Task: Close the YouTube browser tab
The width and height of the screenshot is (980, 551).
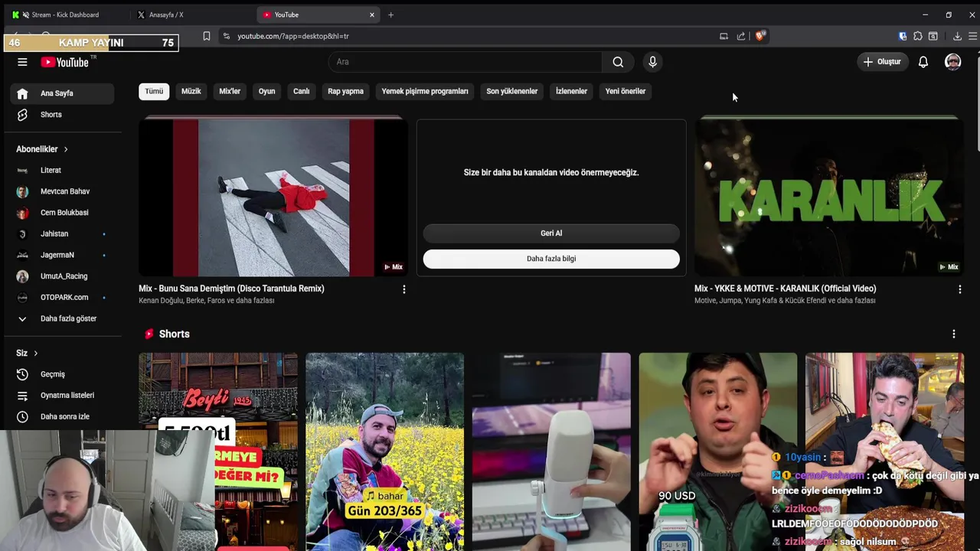Action: [372, 15]
